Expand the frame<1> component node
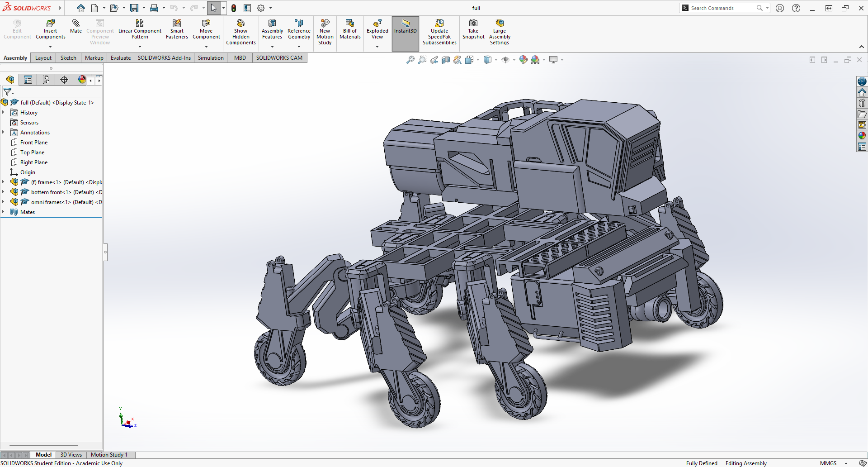Image resolution: width=868 pixels, height=467 pixels. pos(4,182)
